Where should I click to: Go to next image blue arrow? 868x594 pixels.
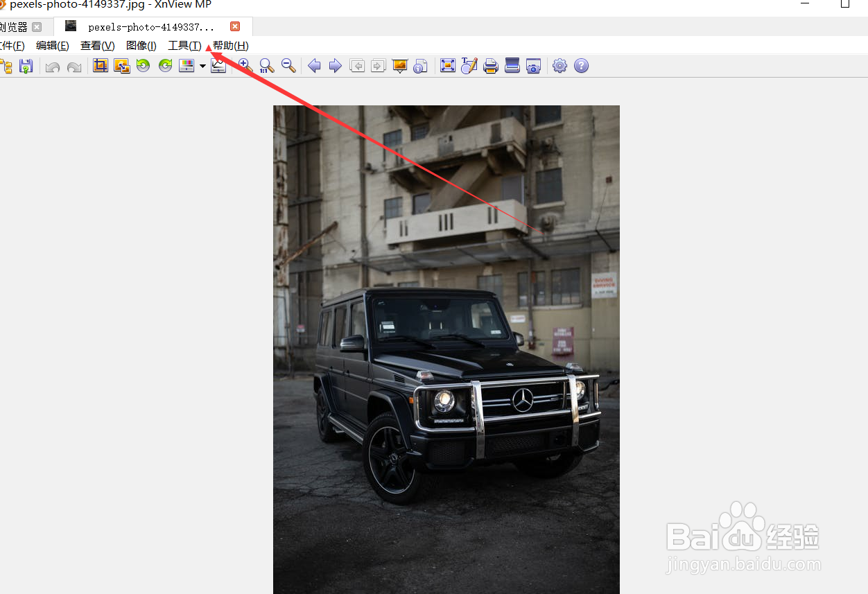click(x=336, y=66)
